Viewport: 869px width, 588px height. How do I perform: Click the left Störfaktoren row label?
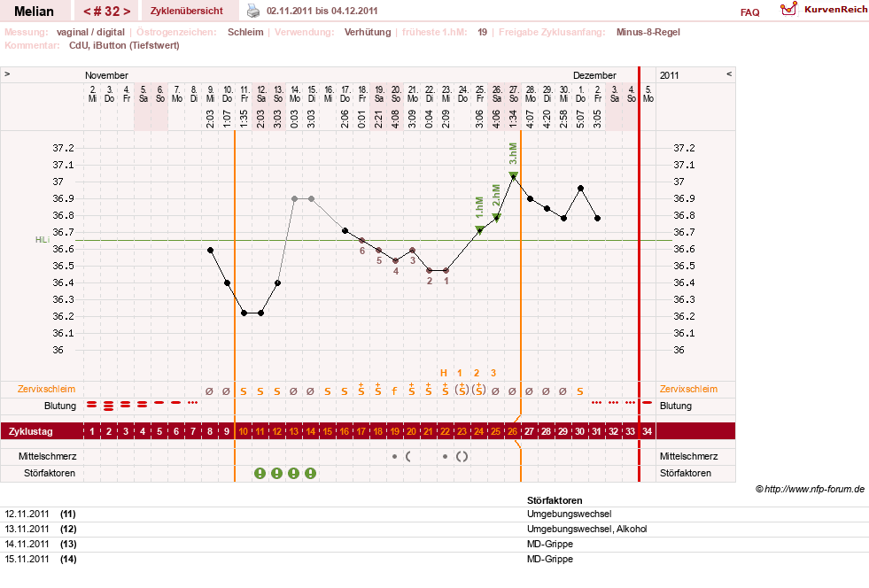click(50, 473)
